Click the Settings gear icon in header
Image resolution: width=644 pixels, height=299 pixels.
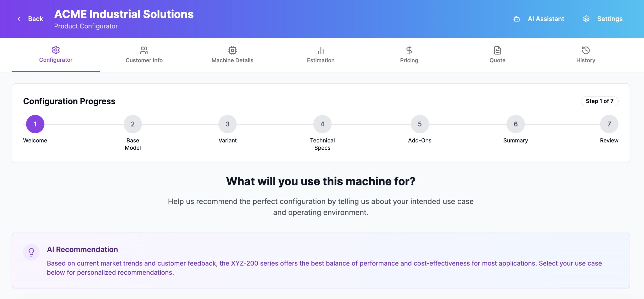pos(586,19)
